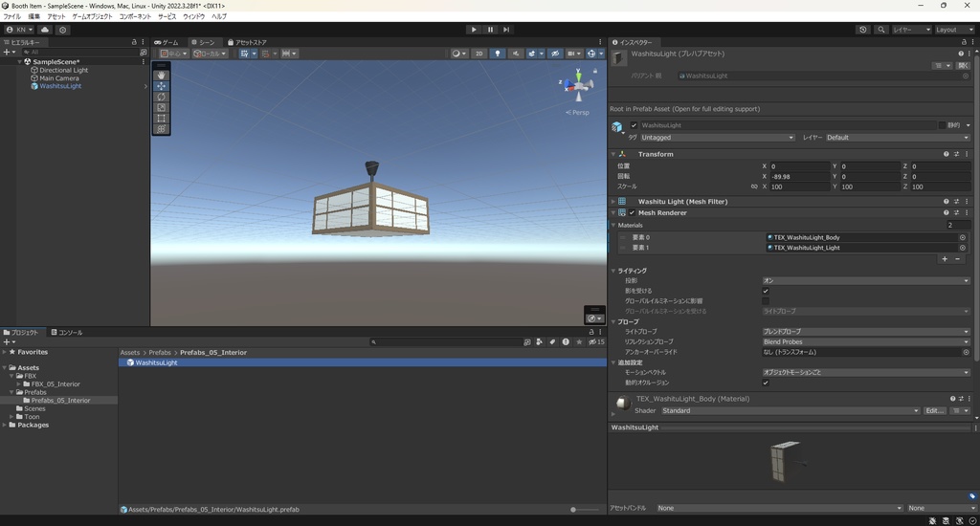Expand FBX_05_Interior folder arrow
Image resolution: width=980 pixels, height=526 pixels.
point(19,384)
